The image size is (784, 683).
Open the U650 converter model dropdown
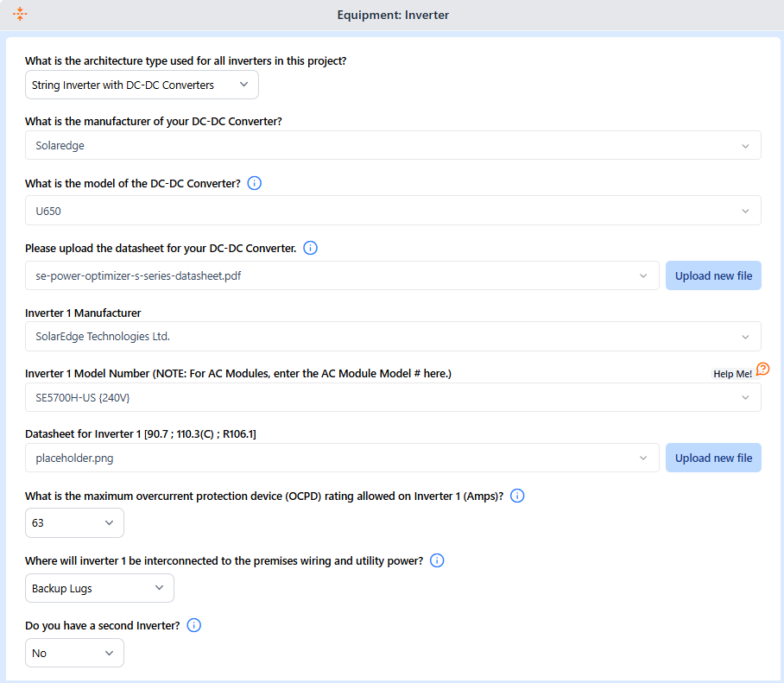393,211
